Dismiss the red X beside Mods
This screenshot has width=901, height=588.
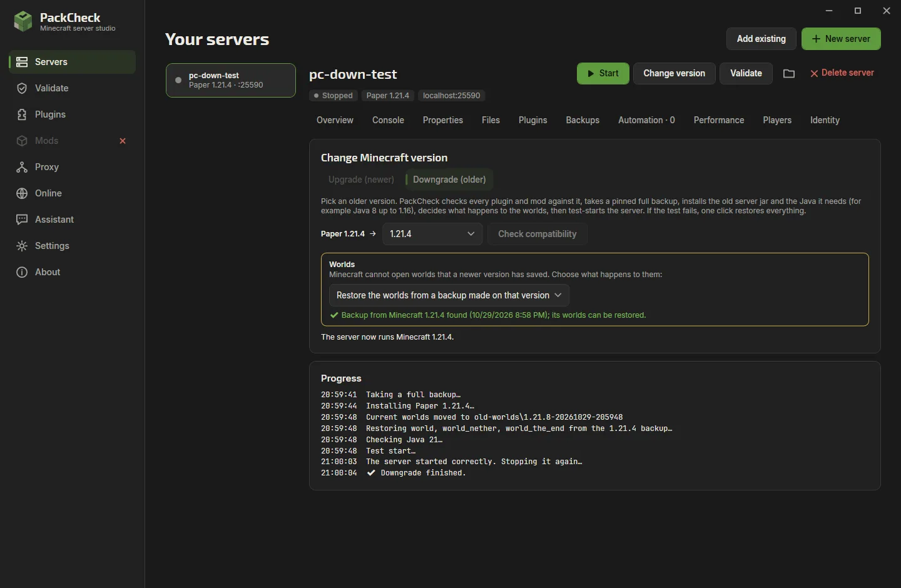point(123,141)
